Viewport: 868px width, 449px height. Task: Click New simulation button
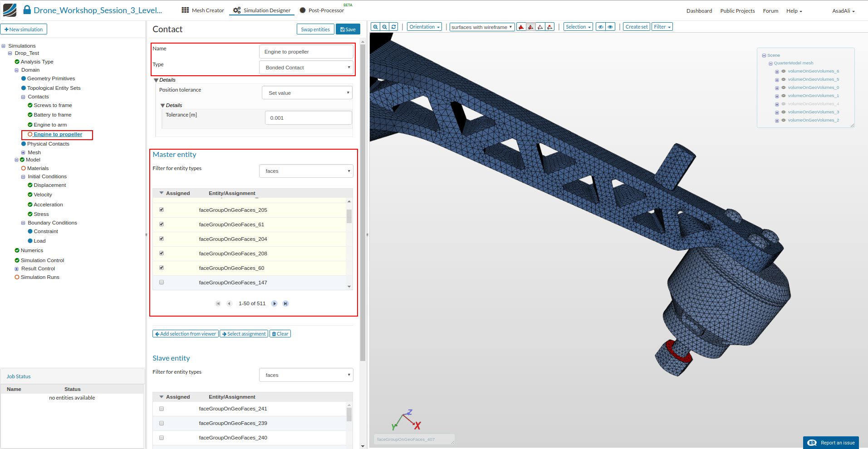point(24,29)
